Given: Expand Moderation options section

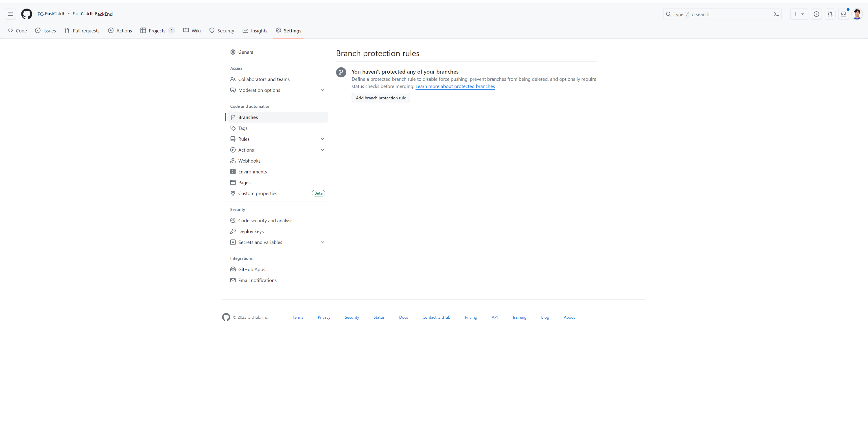Looking at the screenshot, I should [x=322, y=90].
